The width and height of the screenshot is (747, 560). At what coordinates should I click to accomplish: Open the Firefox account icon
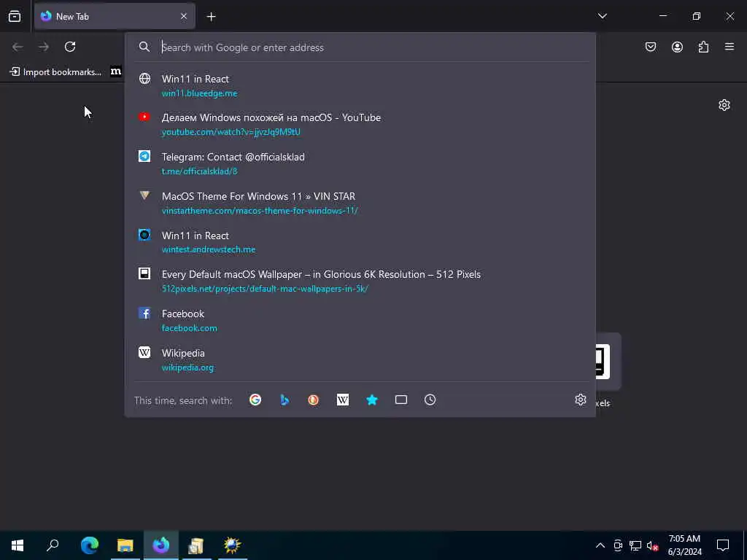point(677,47)
